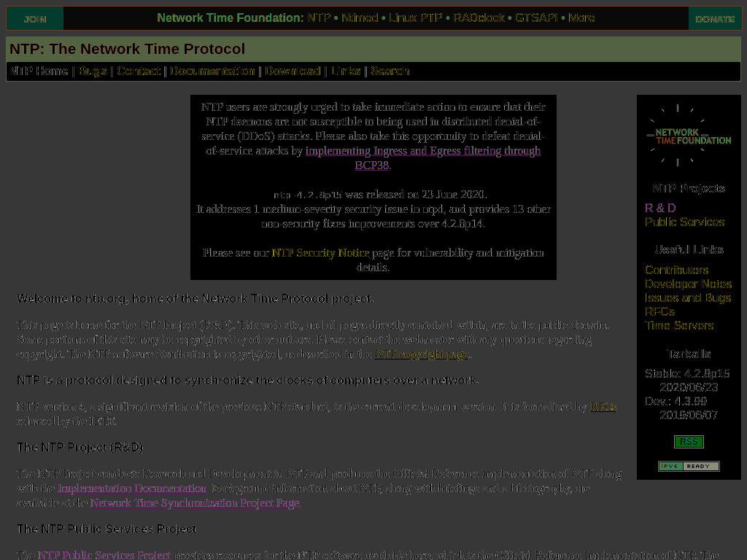This screenshot has width=747, height=560.
Task: Open the Contact menu item
Action: pyautogui.click(x=138, y=71)
